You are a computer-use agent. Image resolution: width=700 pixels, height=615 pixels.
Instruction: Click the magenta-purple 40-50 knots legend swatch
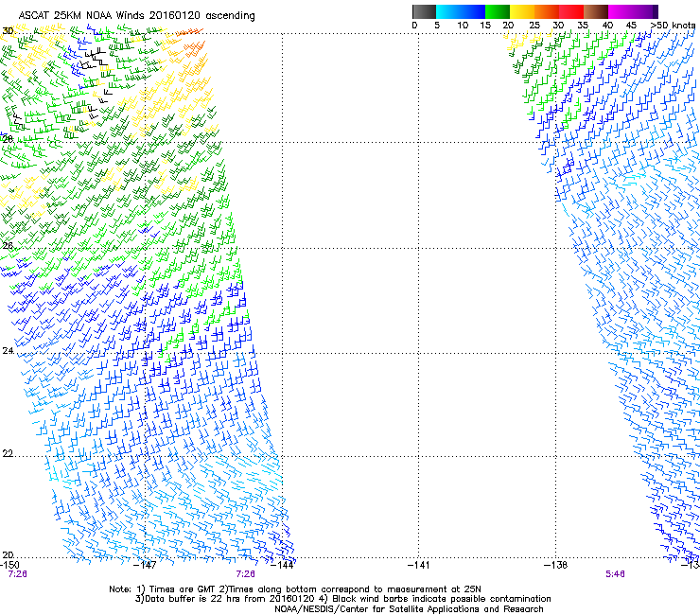point(633,11)
